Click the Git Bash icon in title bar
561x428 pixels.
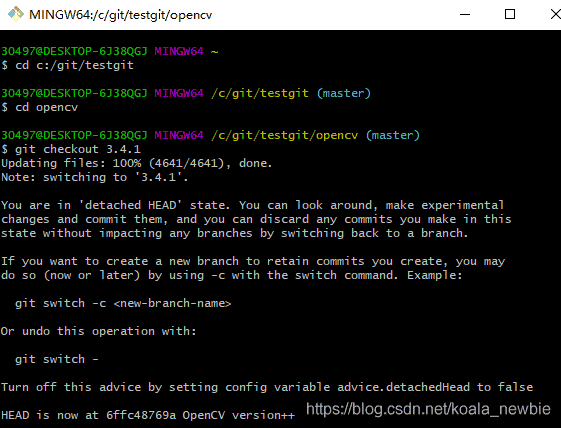(x=16, y=14)
